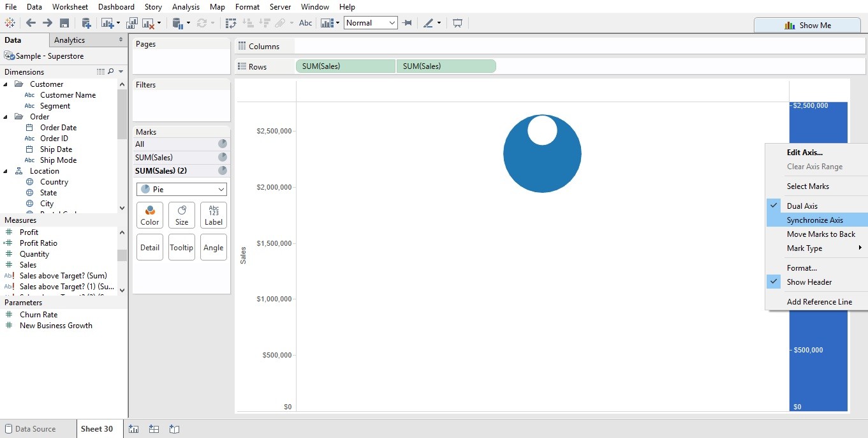Viewport: 868px width, 438px height.
Task: Collapse the Customer folder
Action: [x=6, y=84]
